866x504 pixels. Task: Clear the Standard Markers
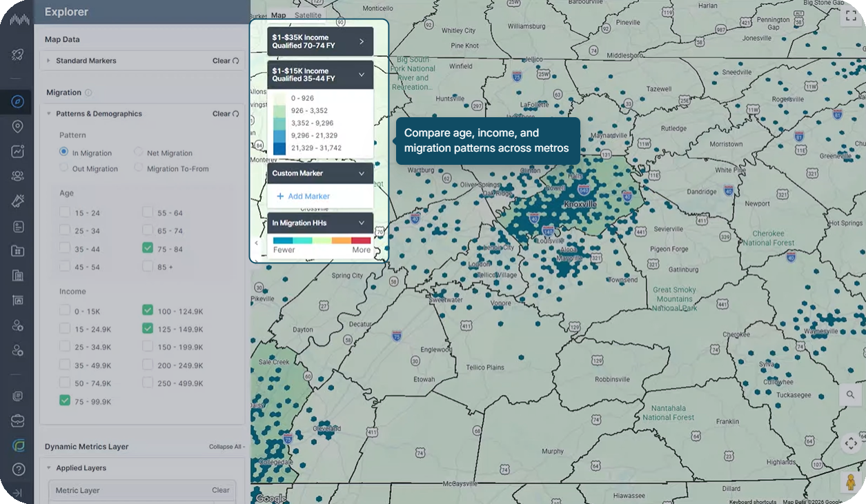click(226, 61)
